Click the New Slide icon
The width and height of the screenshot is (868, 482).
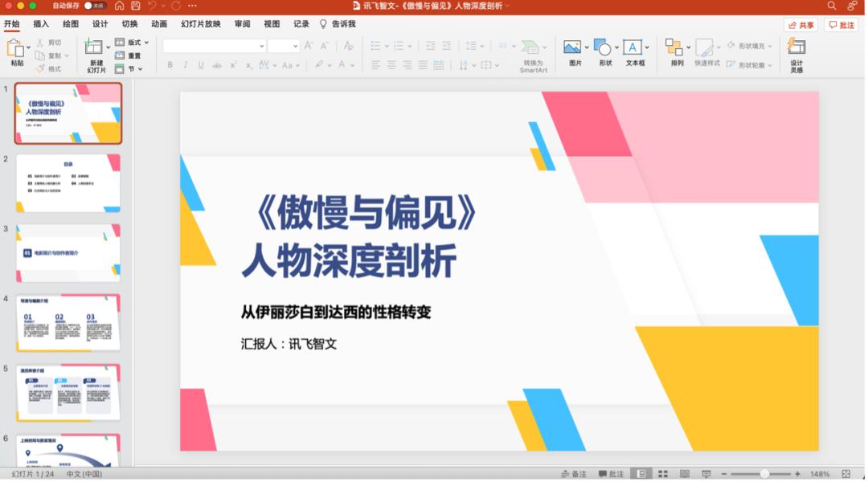(x=93, y=47)
